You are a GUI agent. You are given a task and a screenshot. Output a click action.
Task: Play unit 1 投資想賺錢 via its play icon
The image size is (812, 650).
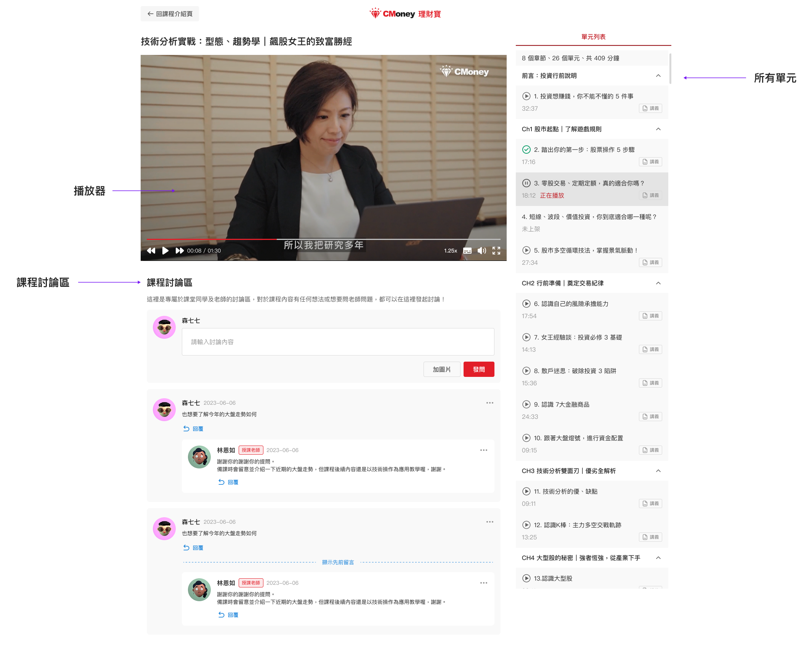(526, 96)
